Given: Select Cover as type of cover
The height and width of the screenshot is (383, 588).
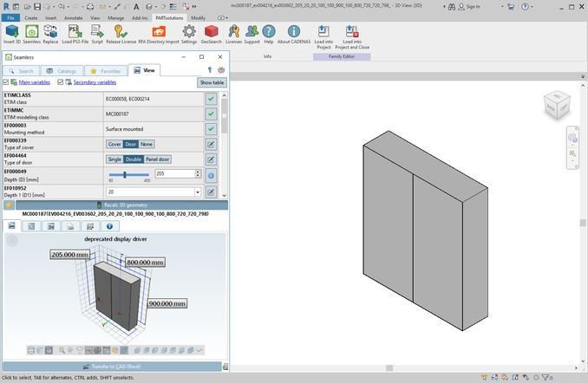Looking at the screenshot, I should pyautogui.click(x=114, y=144).
